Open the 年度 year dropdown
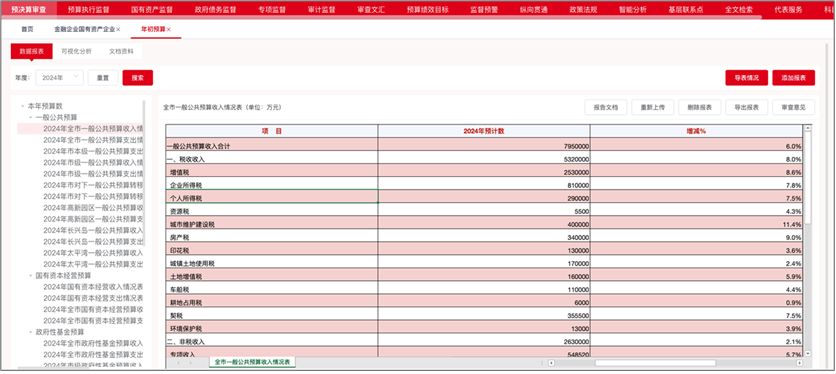The height and width of the screenshot is (374, 836). [x=60, y=77]
